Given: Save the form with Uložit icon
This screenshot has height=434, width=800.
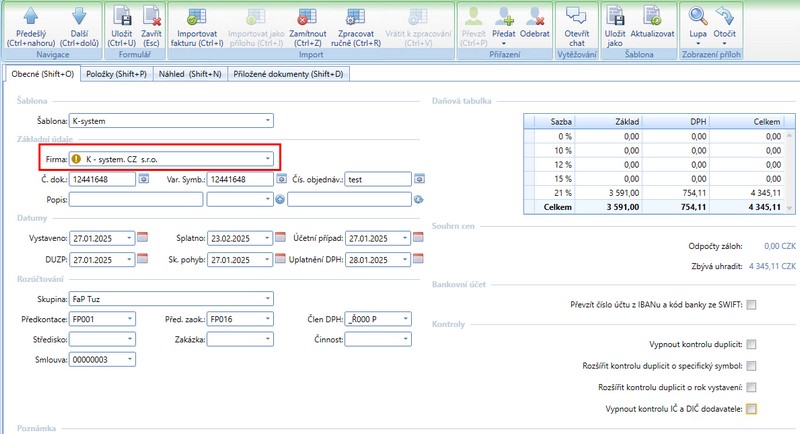Looking at the screenshot, I should (x=124, y=16).
